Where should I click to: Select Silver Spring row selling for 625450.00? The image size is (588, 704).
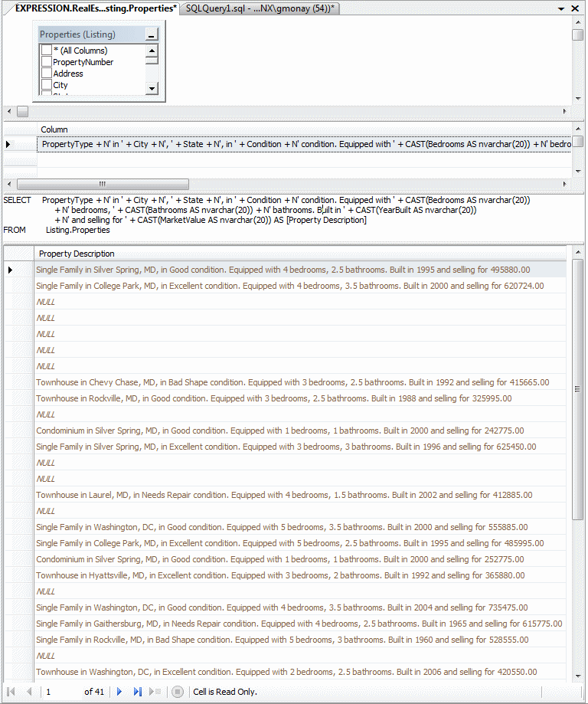(300, 447)
